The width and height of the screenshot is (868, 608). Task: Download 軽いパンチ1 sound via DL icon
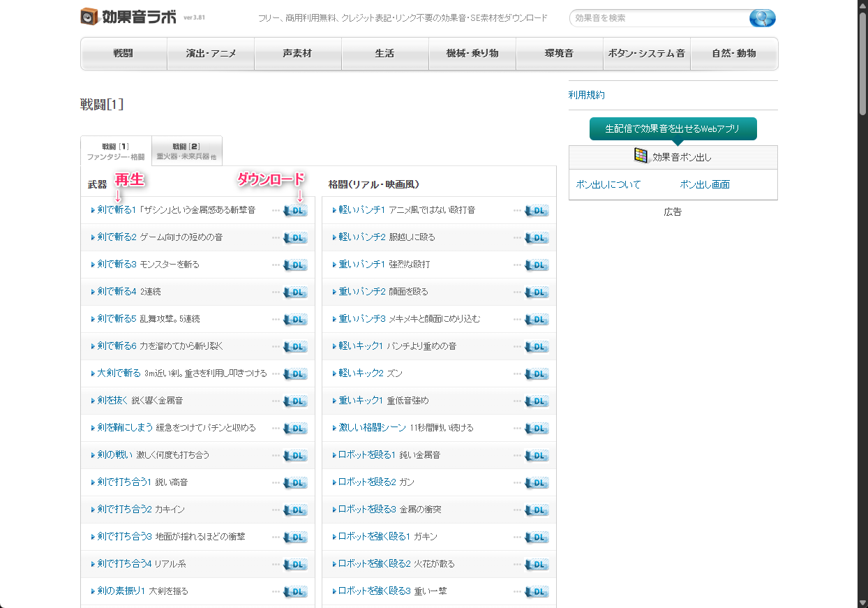[537, 211]
